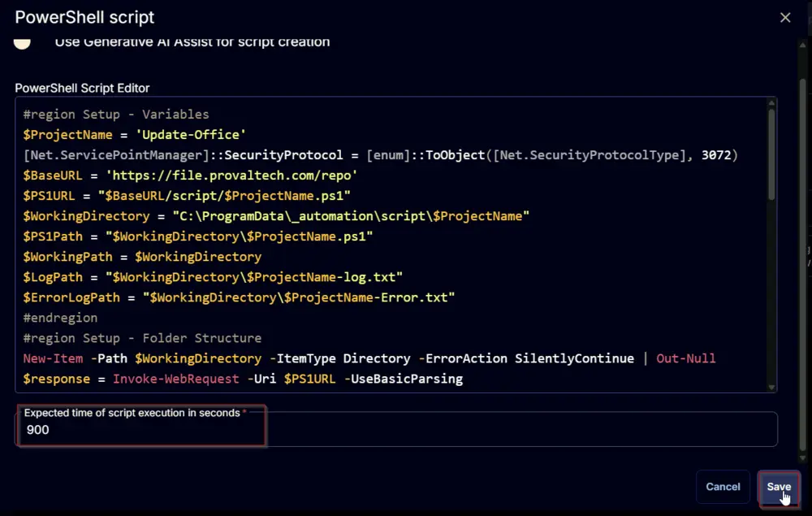The width and height of the screenshot is (812, 516).
Task: Click the #region Setup - Variables comment line
Action: [116, 115]
